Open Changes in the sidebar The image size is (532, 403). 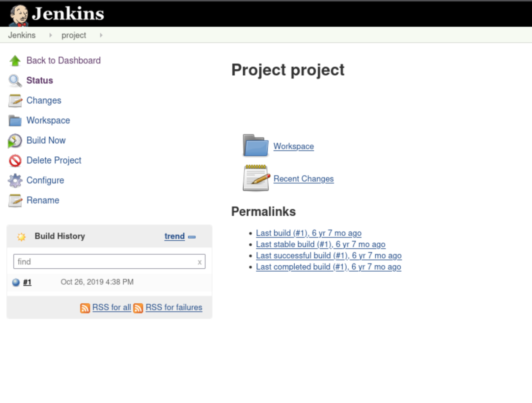[x=44, y=100]
